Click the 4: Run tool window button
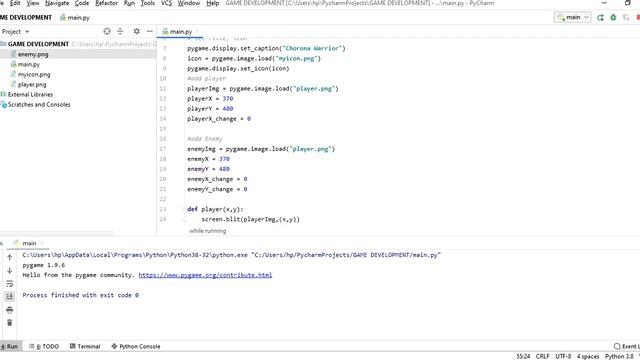Image resolution: width=640 pixels, height=360 pixels. pyautogui.click(x=10, y=346)
